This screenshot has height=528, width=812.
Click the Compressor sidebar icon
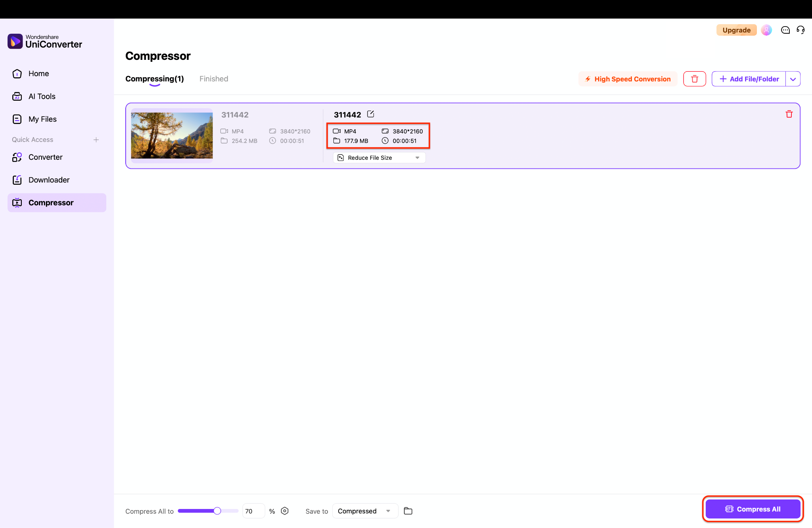click(x=17, y=203)
